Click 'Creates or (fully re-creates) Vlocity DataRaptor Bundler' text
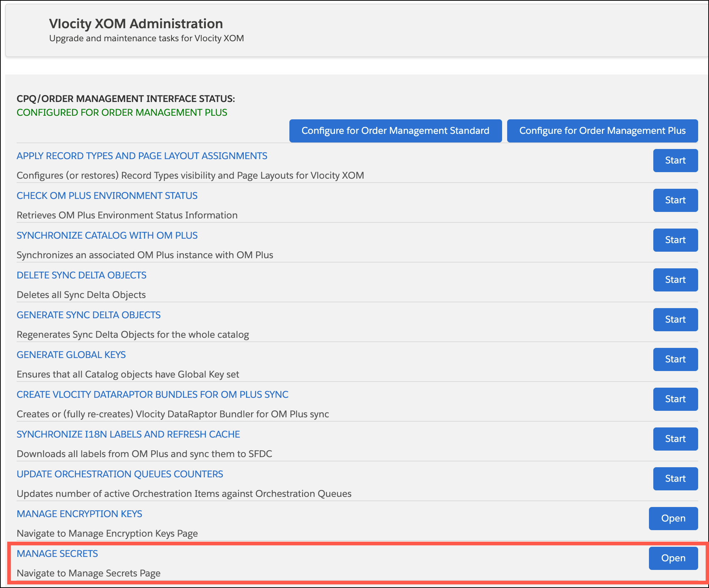Image resolution: width=709 pixels, height=588 pixels. click(173, 414)
